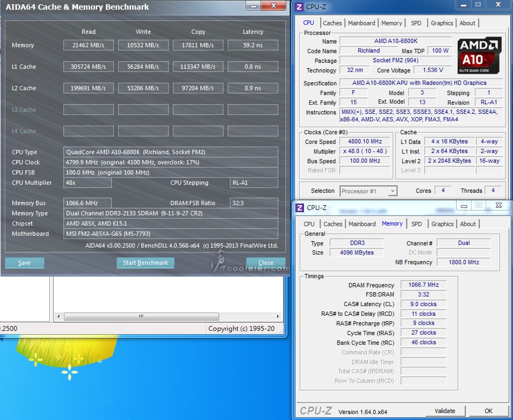Click the Memory Read result field
The width and height of the screenshot is (513, 420).
pos(89,46)
